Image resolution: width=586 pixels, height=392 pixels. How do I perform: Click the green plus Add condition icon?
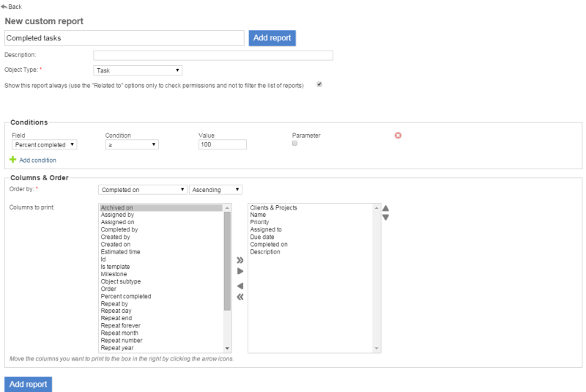pos(12,160)
